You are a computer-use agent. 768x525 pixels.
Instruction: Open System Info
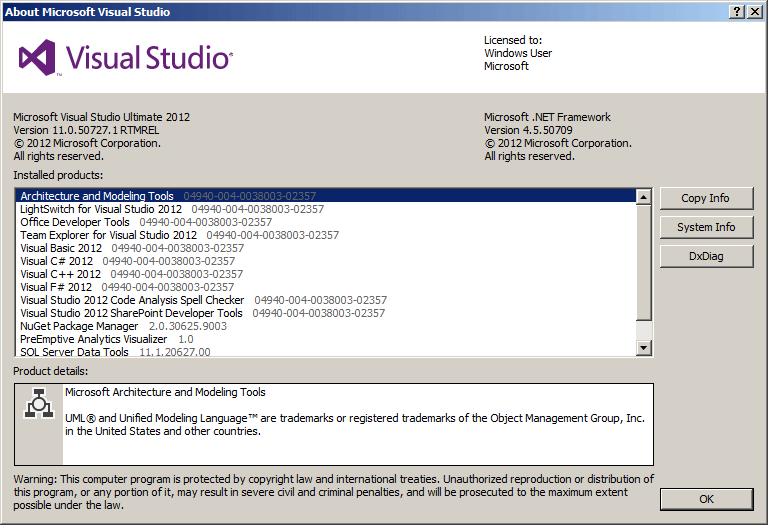click(706, 227)
